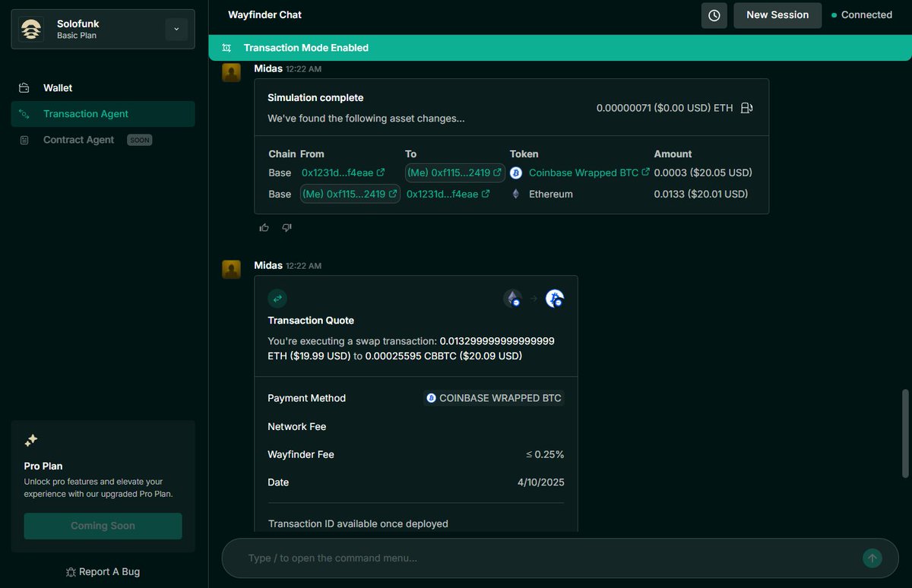The image size is (912, 588).
Task: Click the ETH source token icon in quote
Action: coord(513,299)
